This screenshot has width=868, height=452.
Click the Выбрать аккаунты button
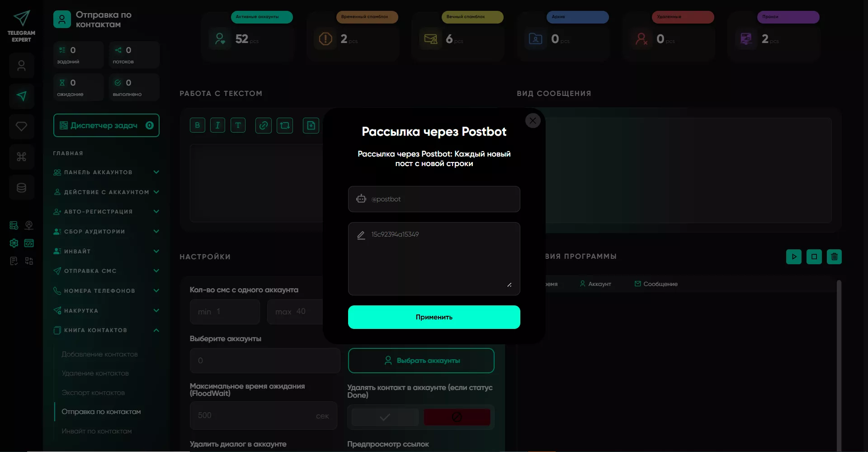[421, 361]
